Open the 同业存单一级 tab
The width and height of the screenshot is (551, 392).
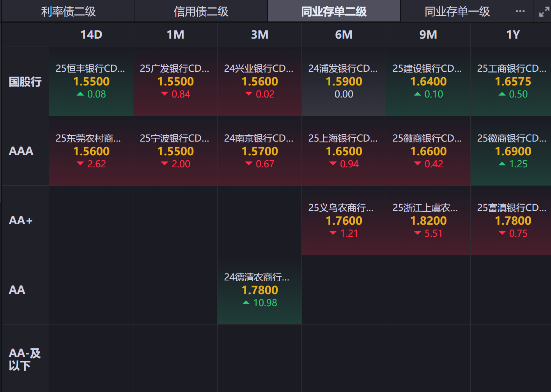tap(457, 11)
